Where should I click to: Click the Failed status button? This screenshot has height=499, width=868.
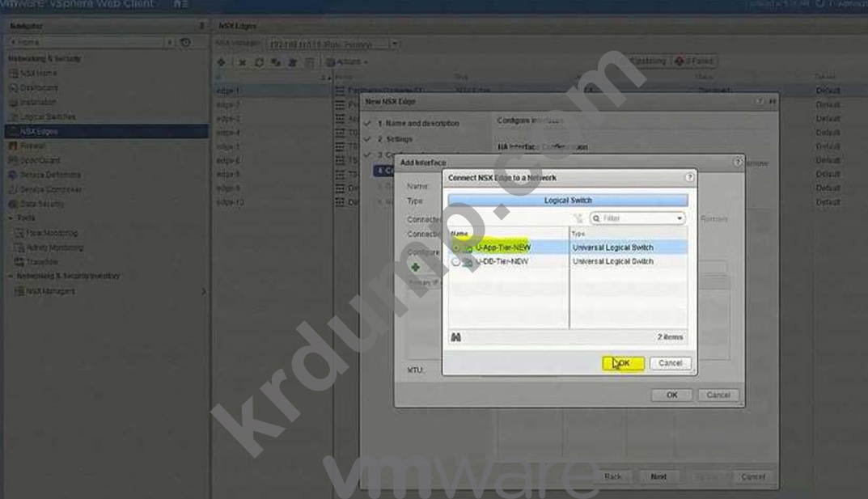click(x=695, y=61)
